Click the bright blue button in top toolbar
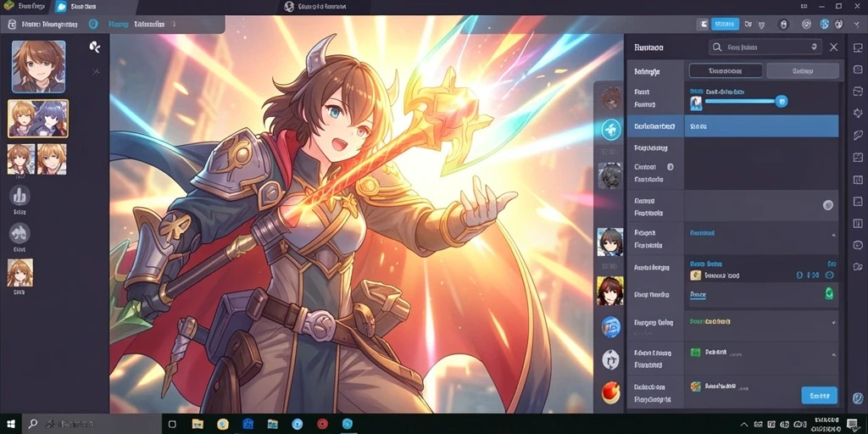Screen dimensions: 868x434 [725, 24]
